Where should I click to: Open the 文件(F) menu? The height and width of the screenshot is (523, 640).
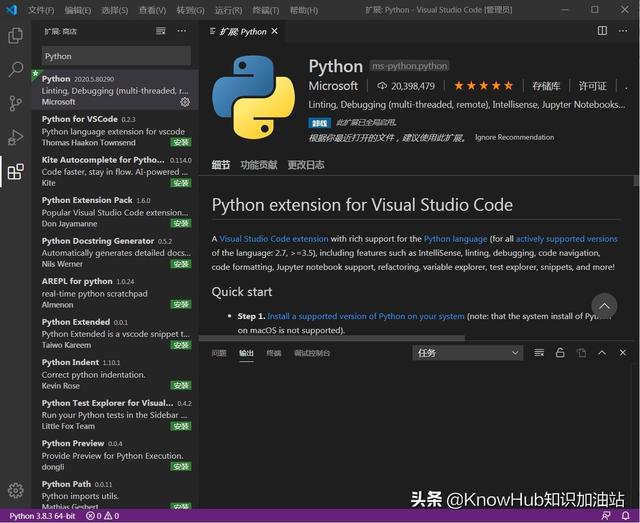41,10
